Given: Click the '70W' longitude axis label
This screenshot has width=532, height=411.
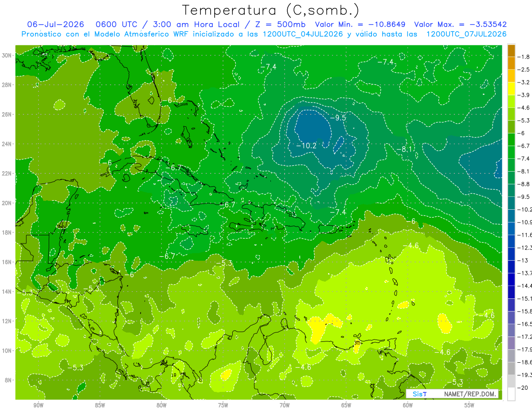Looking at the screenshot, I should point(285,405).
